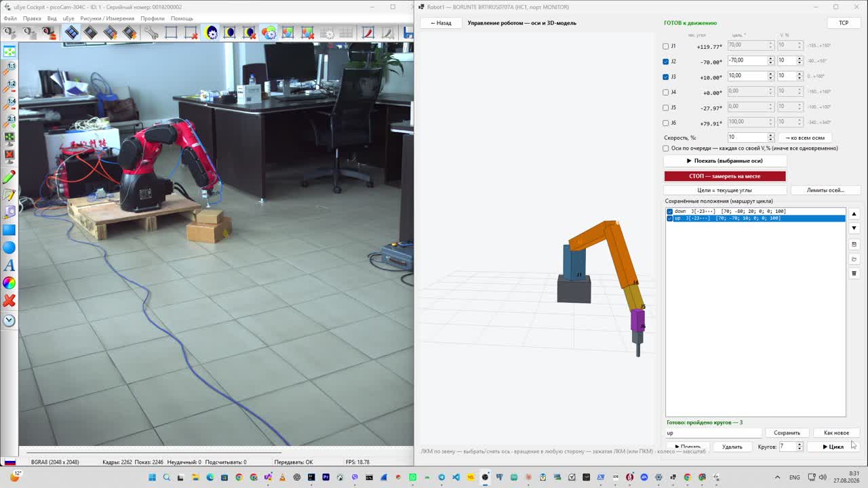Click the trash icon beside saved positions
The height and width of the screenshot is (488, 868).
(854, 273)
